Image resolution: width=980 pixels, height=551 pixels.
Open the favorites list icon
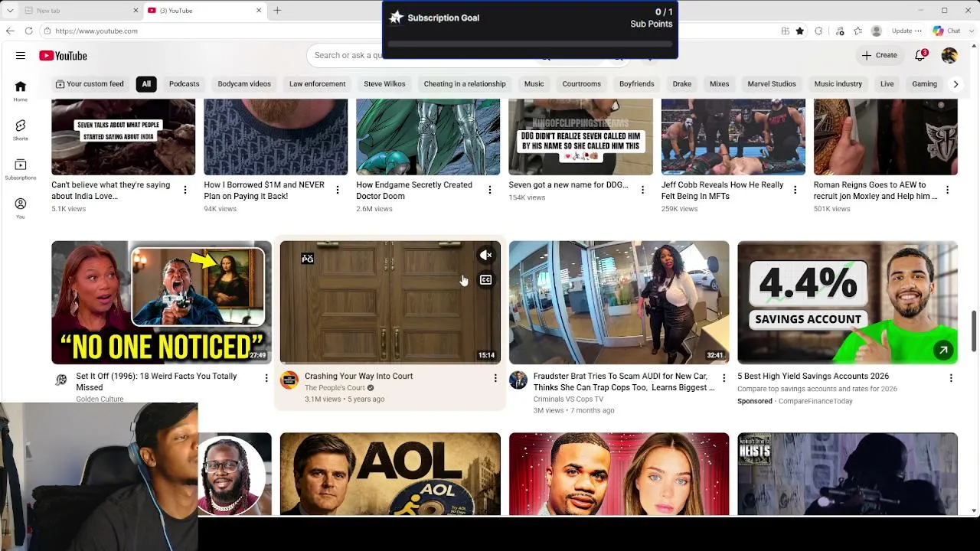click(x=858, y=31)
